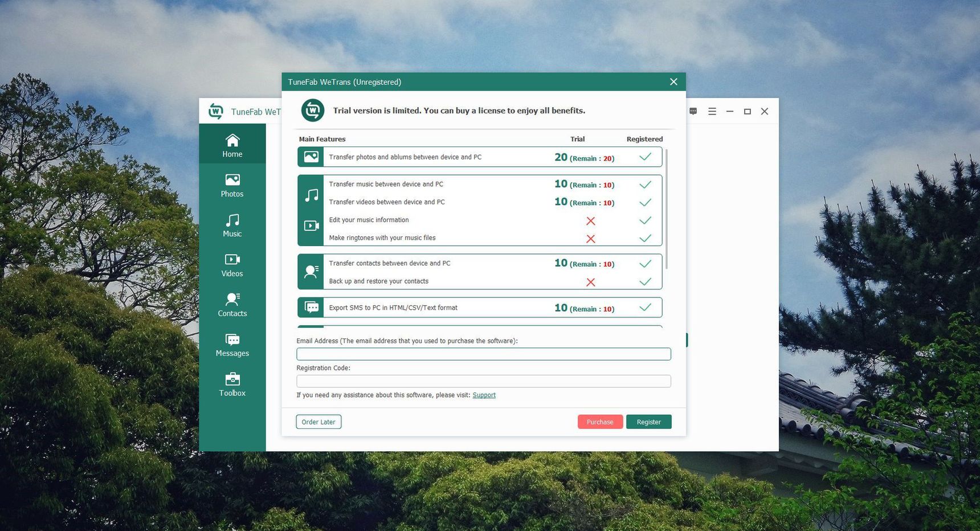Open the Music section in sidebar
The image size is (980, 531).
[x=232, y=225]
